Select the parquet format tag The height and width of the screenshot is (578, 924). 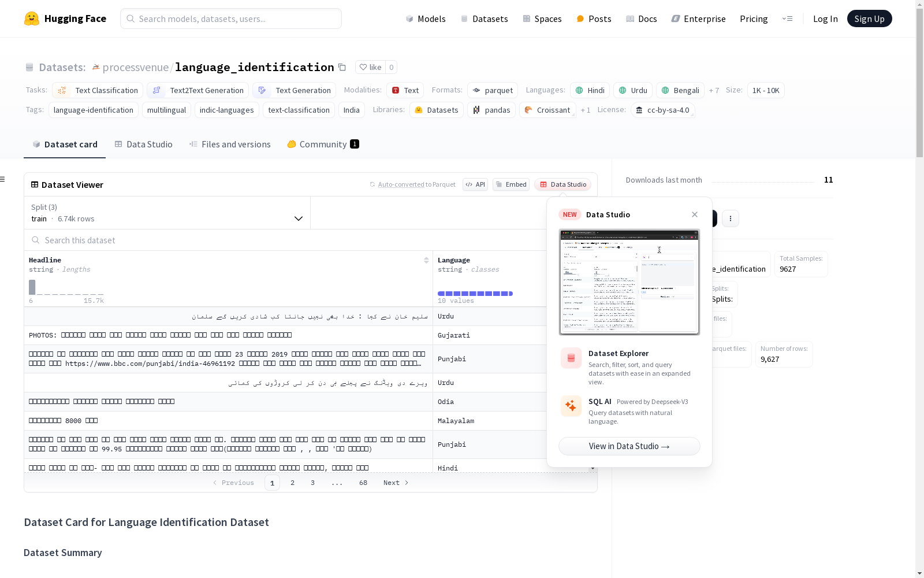493,90
